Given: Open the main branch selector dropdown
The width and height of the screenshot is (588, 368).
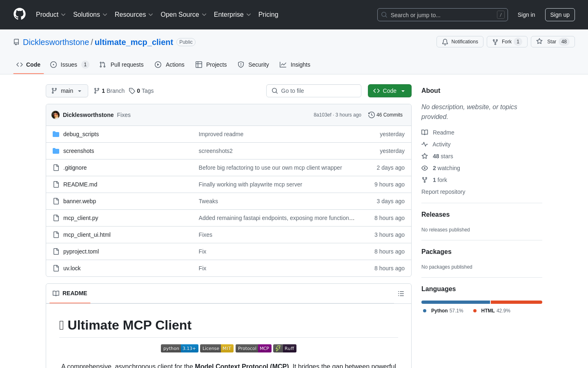Looking at the screenshot, I should (x=67, y=91).
